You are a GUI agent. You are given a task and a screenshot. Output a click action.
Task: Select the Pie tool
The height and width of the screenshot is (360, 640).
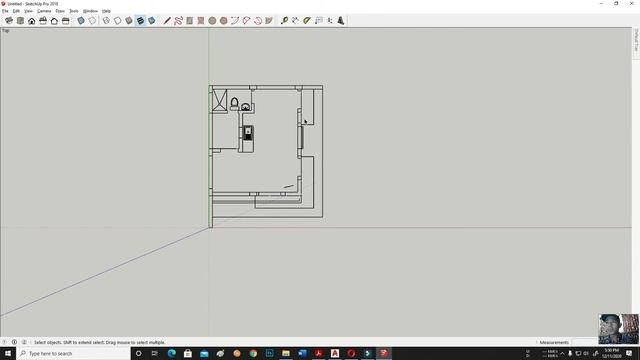269,20
